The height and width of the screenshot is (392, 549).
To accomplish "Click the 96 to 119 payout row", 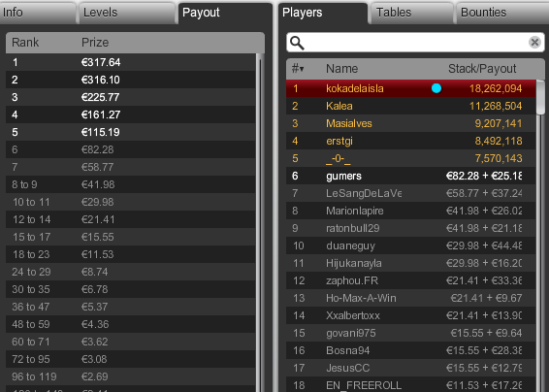I will (131, 376).
